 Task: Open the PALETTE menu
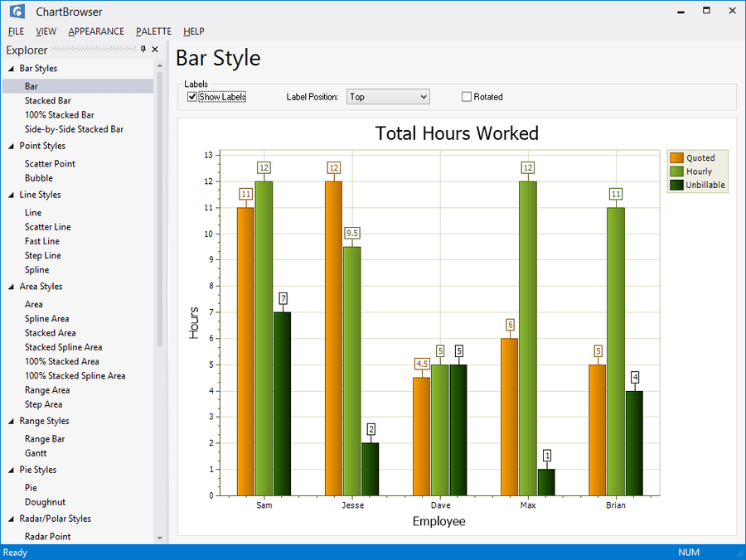point(153,31)
